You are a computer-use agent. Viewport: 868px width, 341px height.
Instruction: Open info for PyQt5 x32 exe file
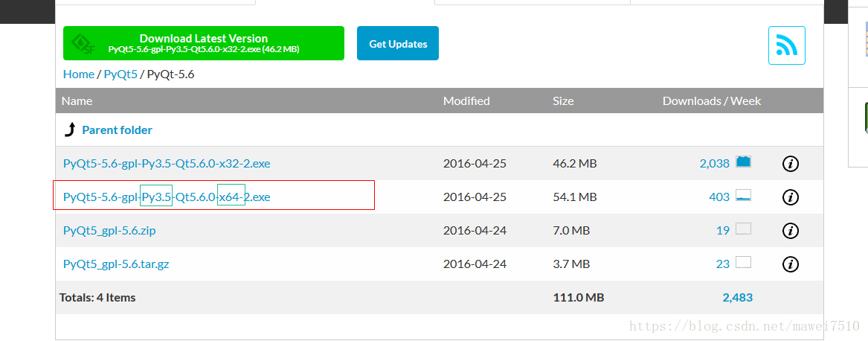(x=790, y=164)
